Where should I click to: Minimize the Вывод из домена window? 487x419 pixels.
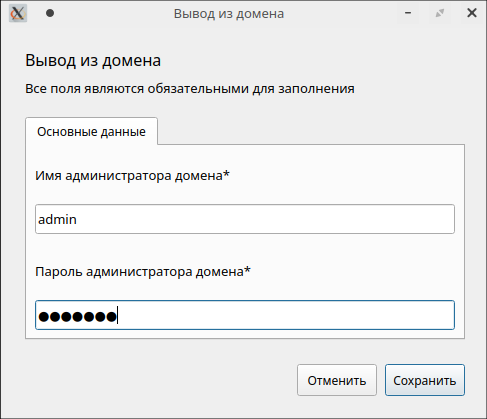point(408,13)
